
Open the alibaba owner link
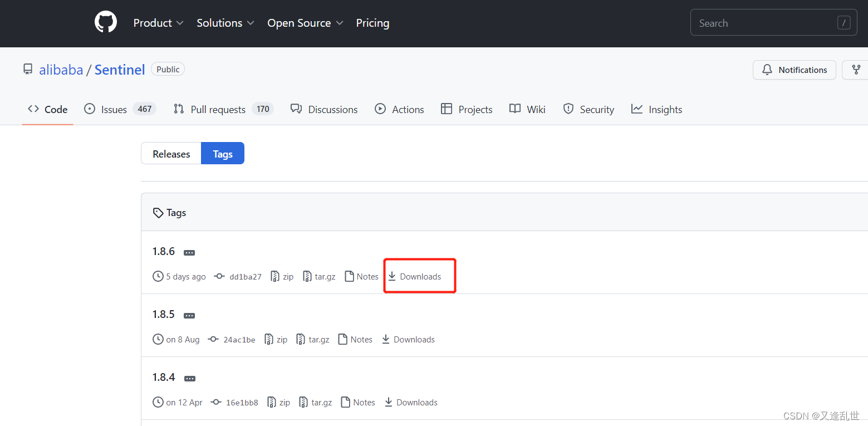tap(61, 70)
